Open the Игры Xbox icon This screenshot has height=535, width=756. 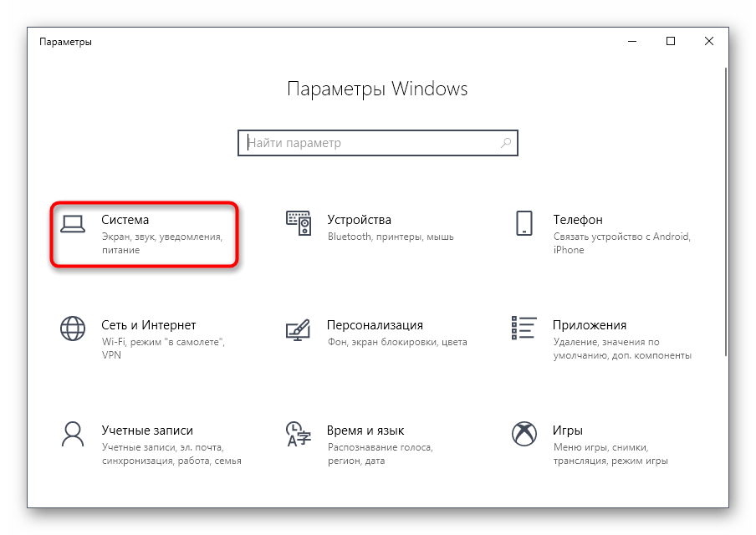pyautogui.click(x=524, y=434)
